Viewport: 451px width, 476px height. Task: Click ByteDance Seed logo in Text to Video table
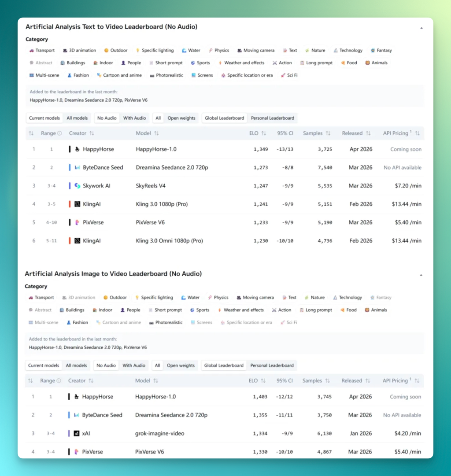pos(77,167)
